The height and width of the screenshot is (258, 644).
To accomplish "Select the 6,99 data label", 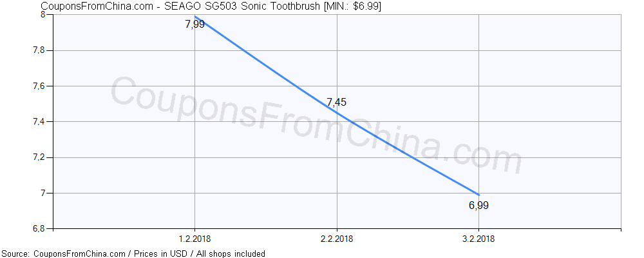I will (478, 206).
